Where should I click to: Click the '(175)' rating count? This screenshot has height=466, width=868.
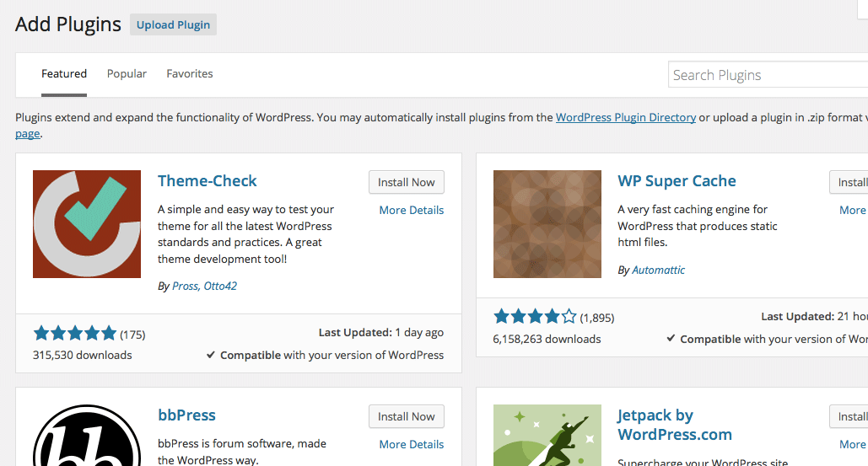tap(133, 335)
